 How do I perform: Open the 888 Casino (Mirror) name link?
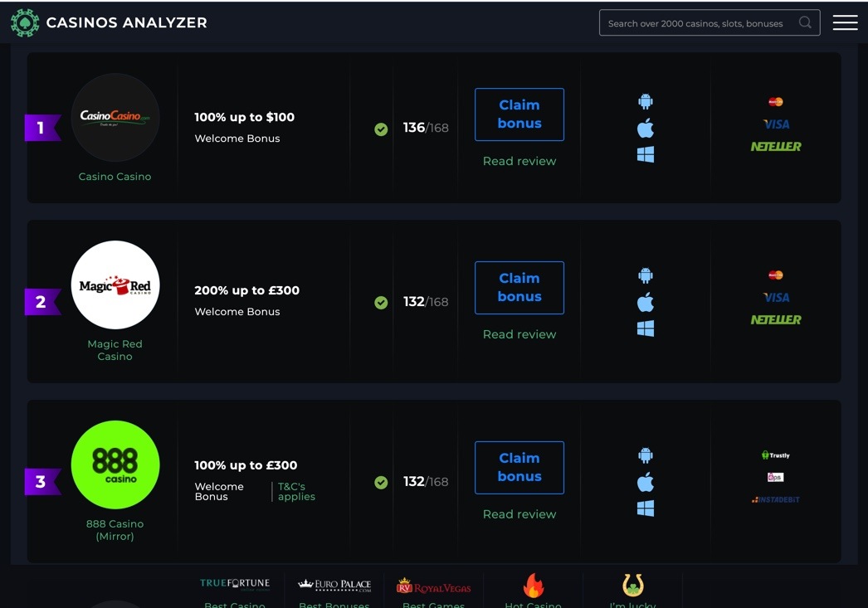coord(115,530)
